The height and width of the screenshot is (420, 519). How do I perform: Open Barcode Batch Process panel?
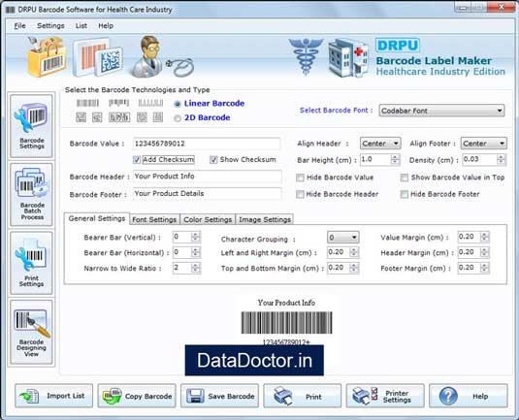[31, 194]
